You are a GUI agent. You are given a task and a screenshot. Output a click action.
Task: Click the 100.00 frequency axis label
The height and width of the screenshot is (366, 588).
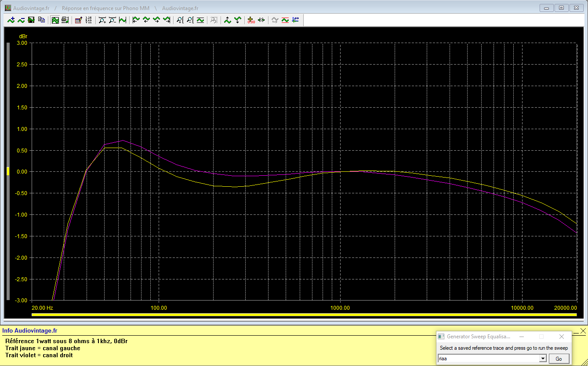(159, 308)
